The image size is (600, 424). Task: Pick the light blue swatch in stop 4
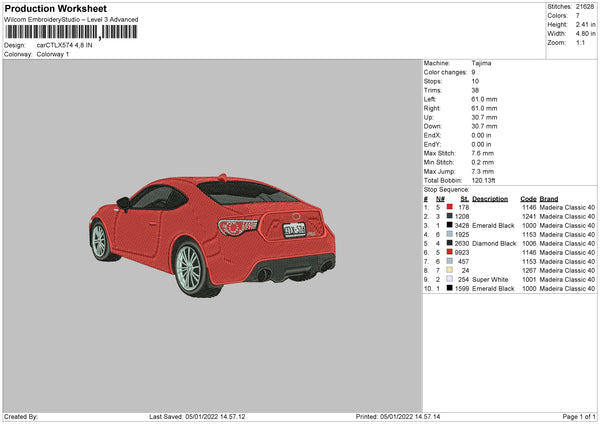pyautogui.click(x=451, y=234)
